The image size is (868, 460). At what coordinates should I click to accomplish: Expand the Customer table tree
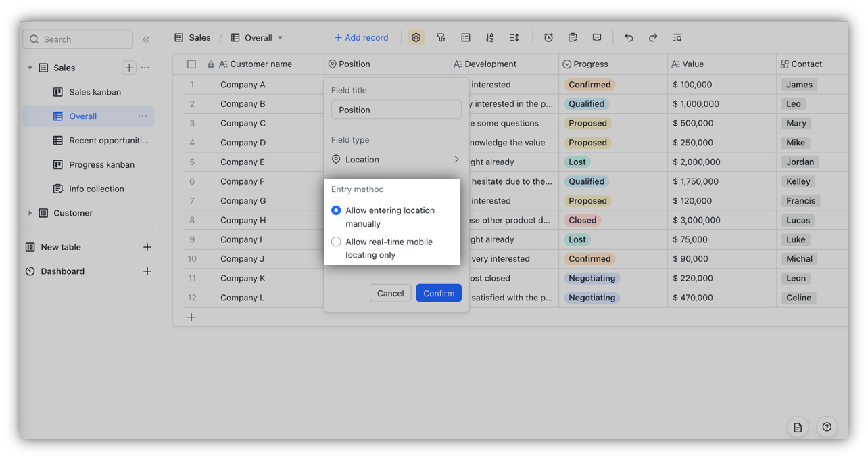(30, 213)
